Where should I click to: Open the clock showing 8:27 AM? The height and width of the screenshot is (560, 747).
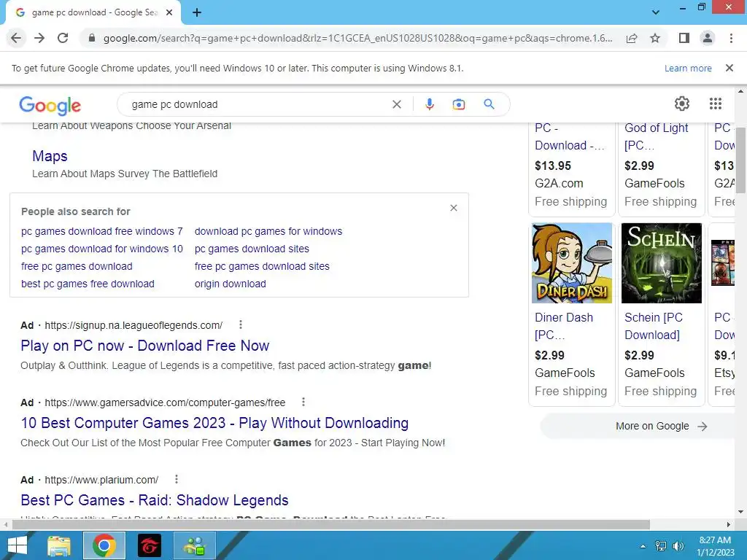tap(715, 546)
